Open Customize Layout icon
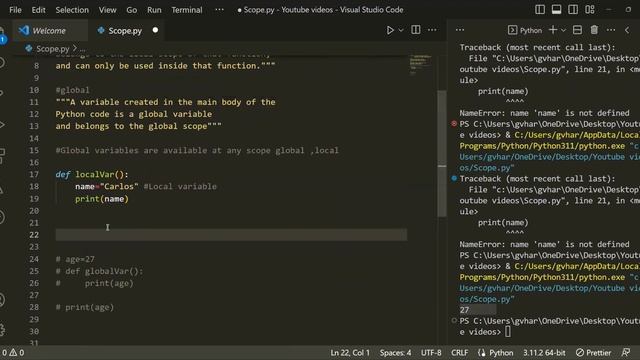 click(590, 9)
